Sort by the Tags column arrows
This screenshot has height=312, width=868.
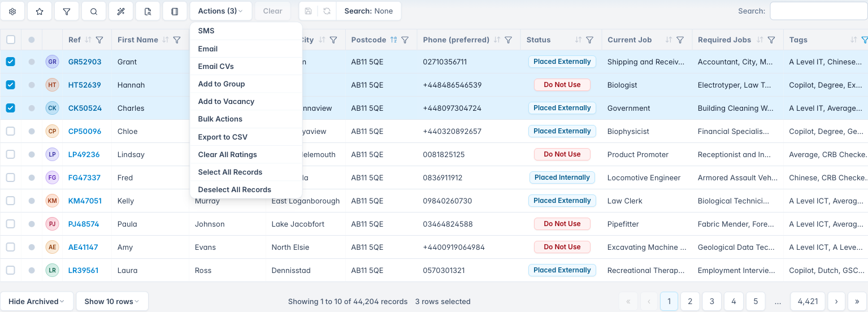(854, 40)
